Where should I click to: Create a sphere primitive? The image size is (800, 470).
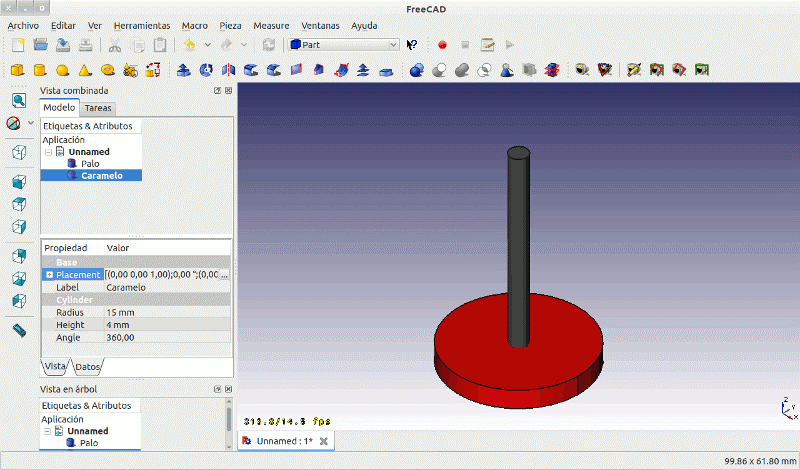click(62, 70)
